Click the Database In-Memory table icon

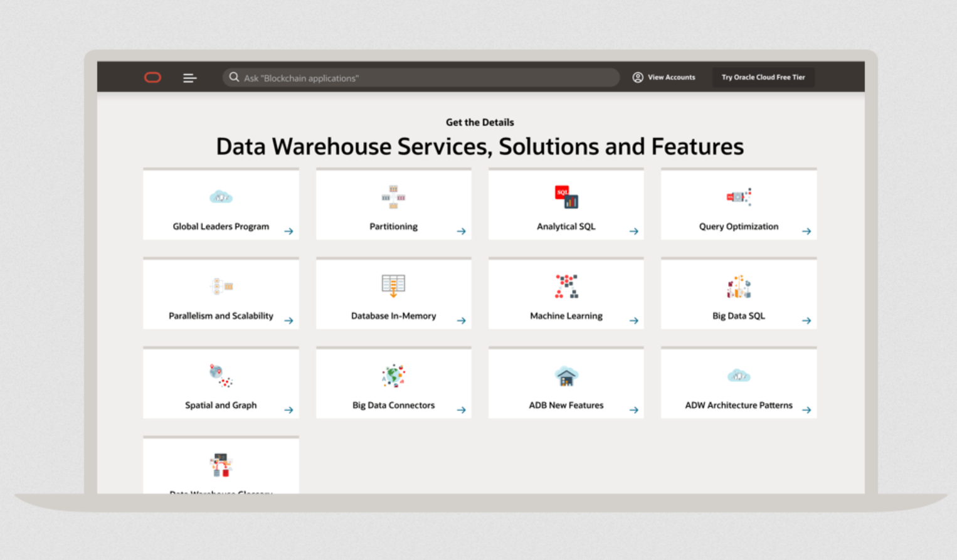coord(393,286)
